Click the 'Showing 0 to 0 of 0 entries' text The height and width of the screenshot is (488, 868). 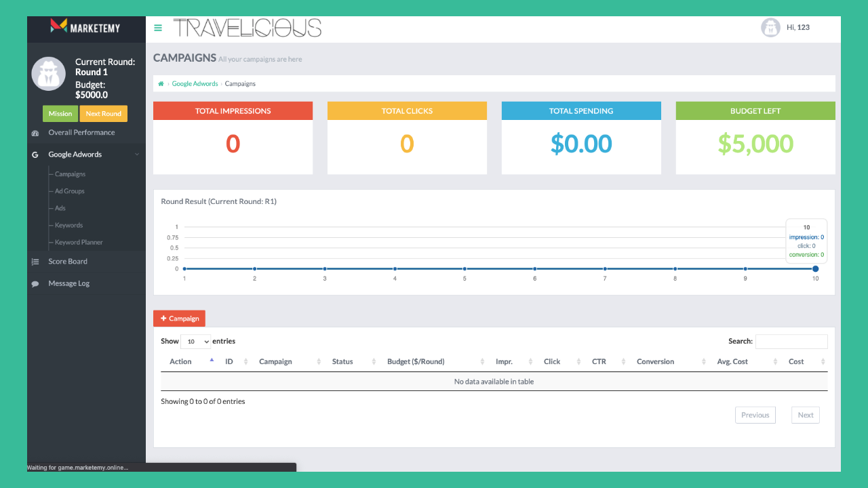(x=203, y=402)
